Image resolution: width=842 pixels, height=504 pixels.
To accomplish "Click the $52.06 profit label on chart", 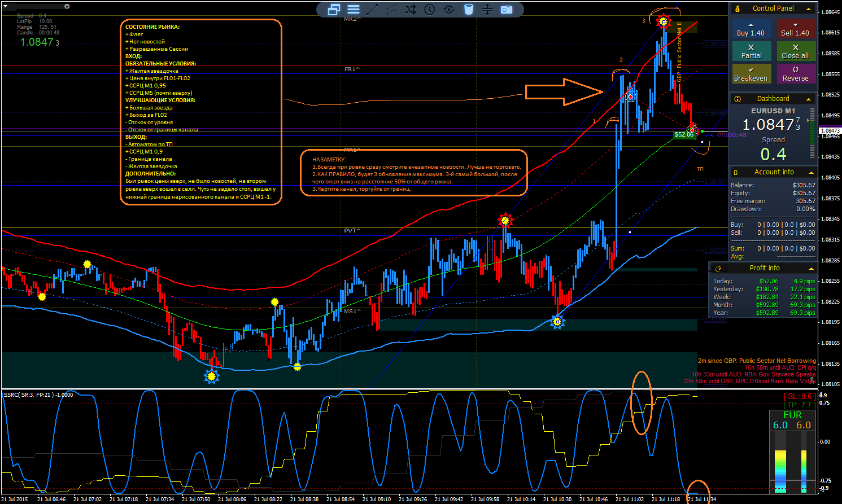I will coord(684,135).
